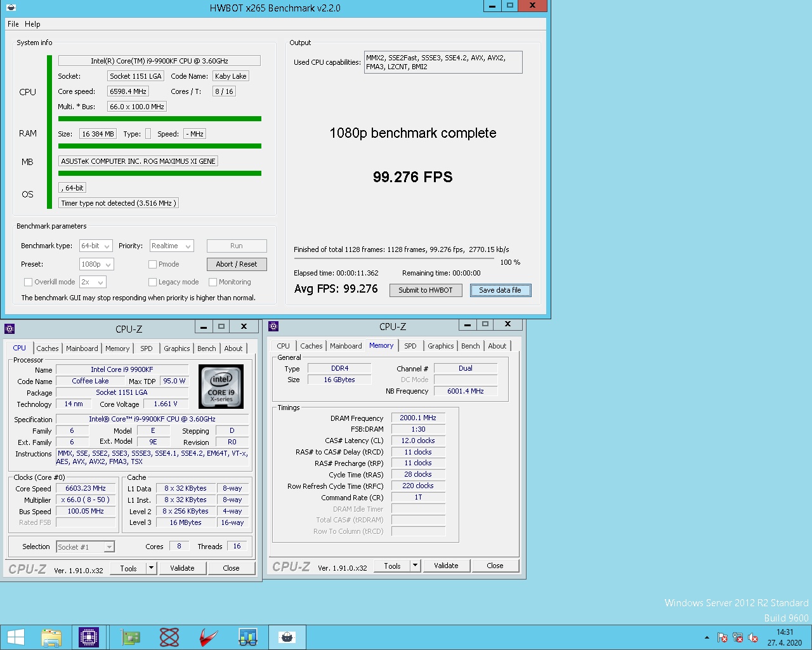This screenshot has height=650, width=812.
Task: Show hidden tray icons arrow
Action: point(707,637)
